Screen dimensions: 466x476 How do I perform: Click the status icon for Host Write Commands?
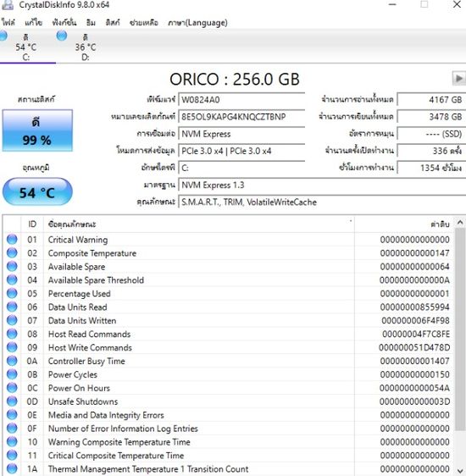(x=12, y=347)
